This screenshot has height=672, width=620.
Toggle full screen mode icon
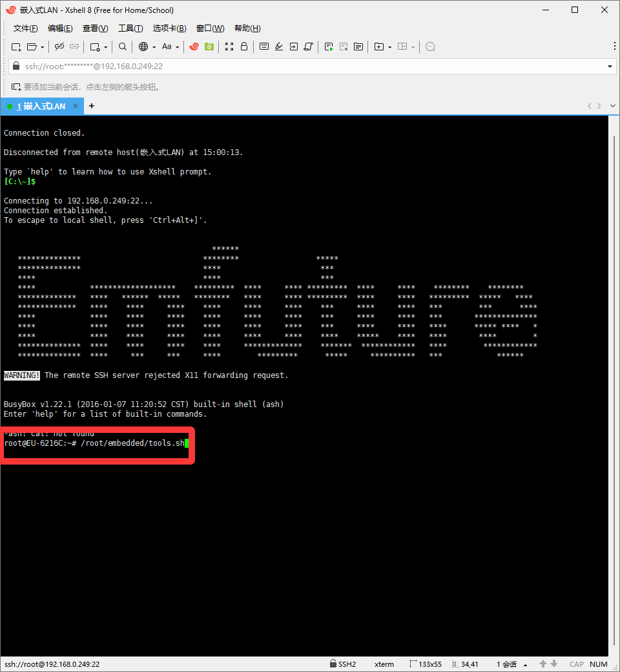pos(229,47)
